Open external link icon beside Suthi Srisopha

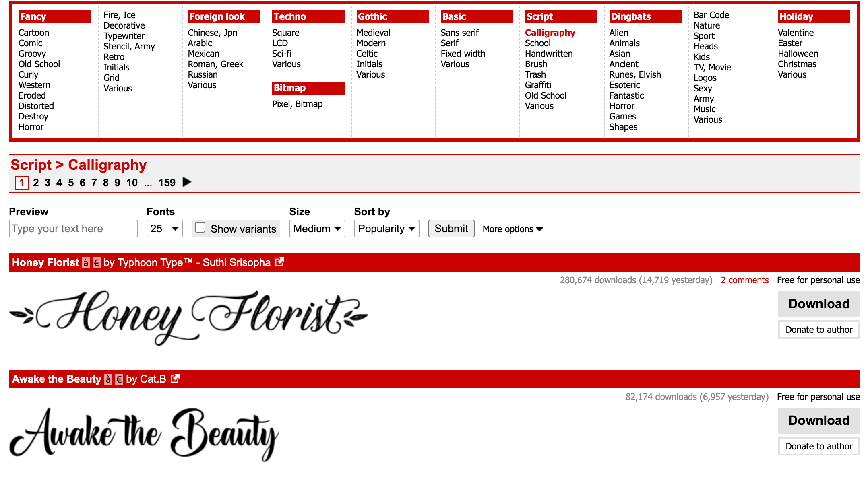pyautogui.click(x=279, y=262)
